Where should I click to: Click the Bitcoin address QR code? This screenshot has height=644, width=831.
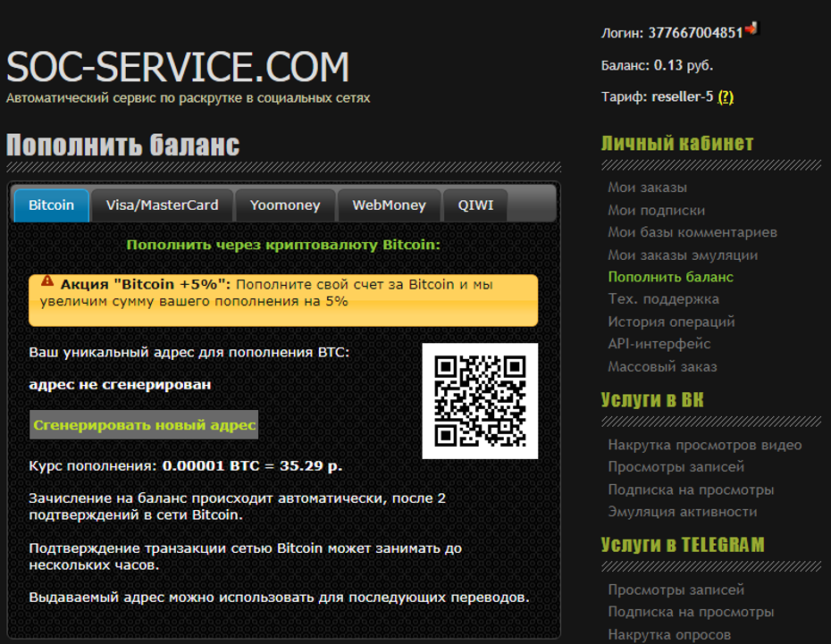point(480,401)
